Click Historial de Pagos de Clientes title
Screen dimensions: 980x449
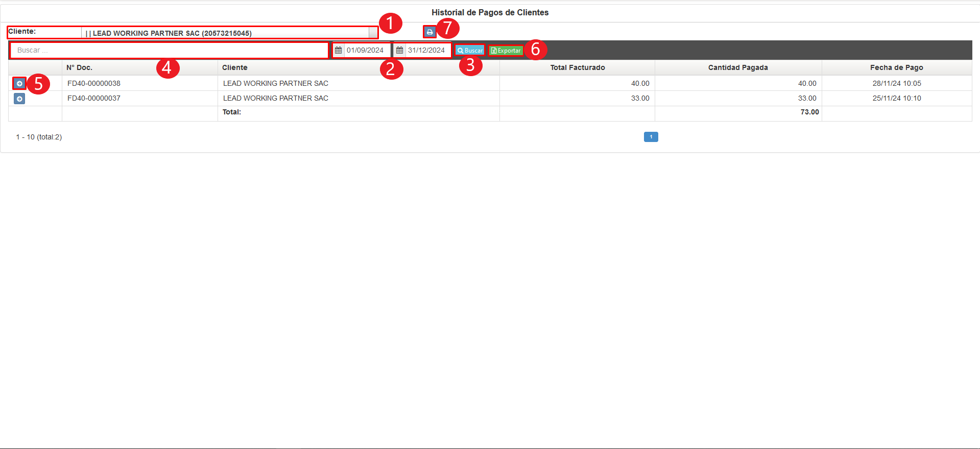(490, 12)
